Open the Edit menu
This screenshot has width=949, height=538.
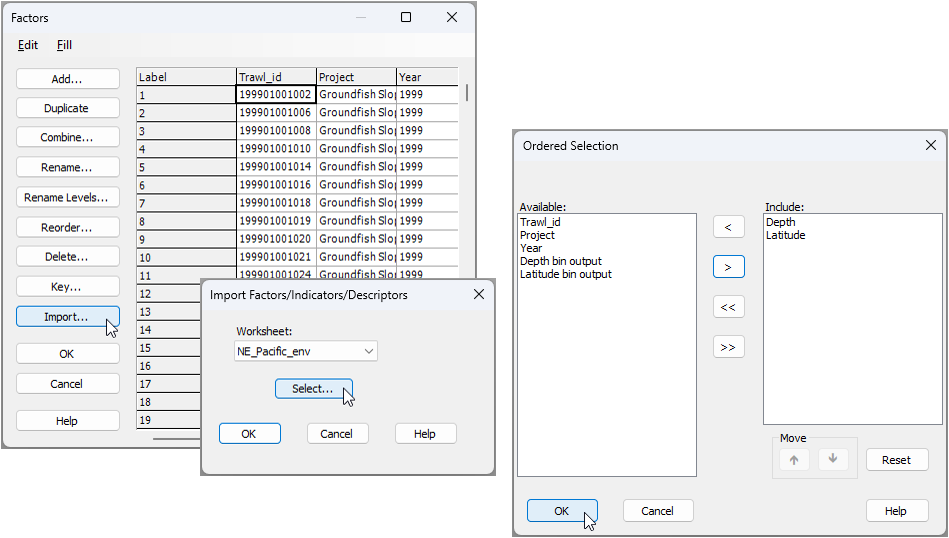pyautogui.click(x=28, y=45)
